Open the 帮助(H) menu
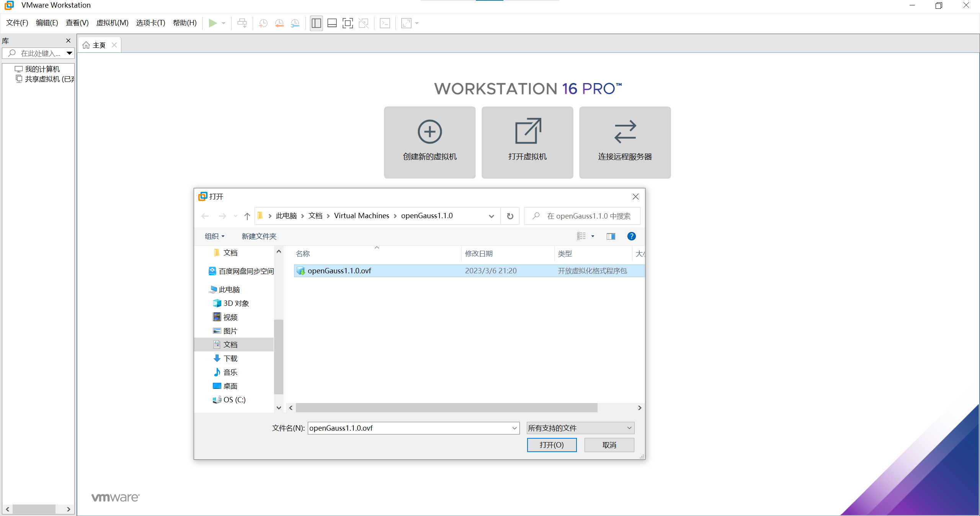Screen dimensions: 980x516 [185, 23]
